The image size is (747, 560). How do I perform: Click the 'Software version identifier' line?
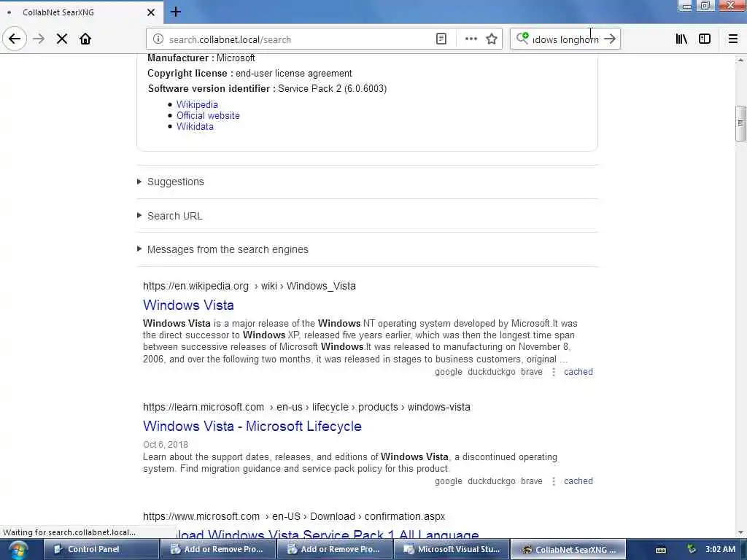tap(267, 88)
